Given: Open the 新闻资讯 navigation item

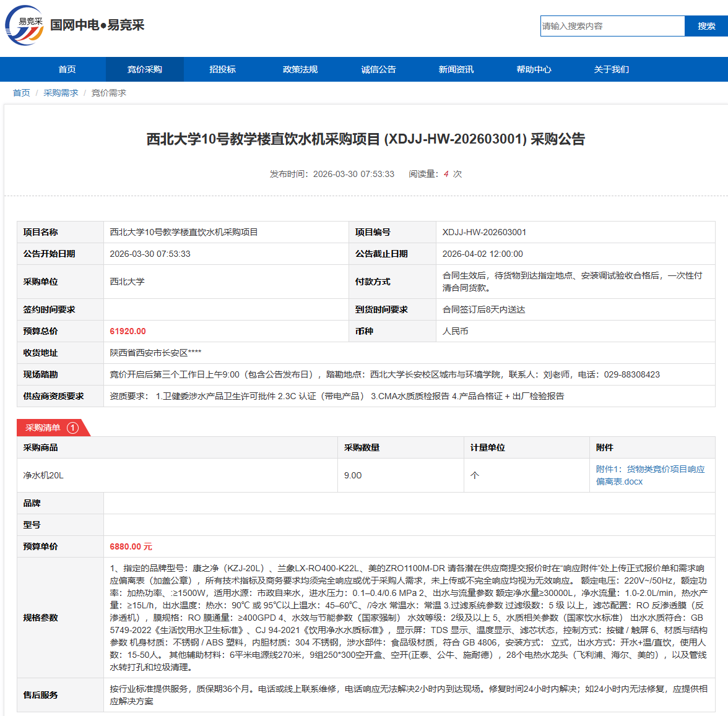Looking at the screenshot, I should pyautogui.click(x=456, y=69).
